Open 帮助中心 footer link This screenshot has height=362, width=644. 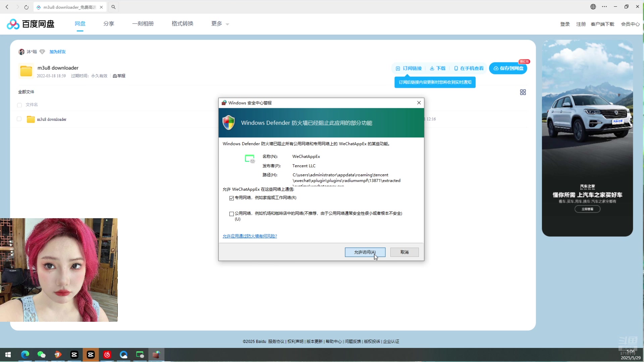coord(333,342)
